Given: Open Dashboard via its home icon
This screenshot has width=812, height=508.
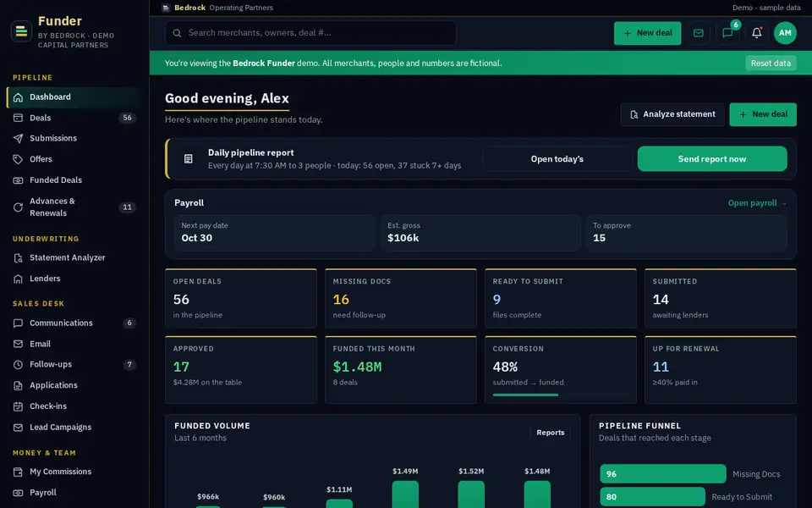Looking at the screenshot, I should [18, 97].
